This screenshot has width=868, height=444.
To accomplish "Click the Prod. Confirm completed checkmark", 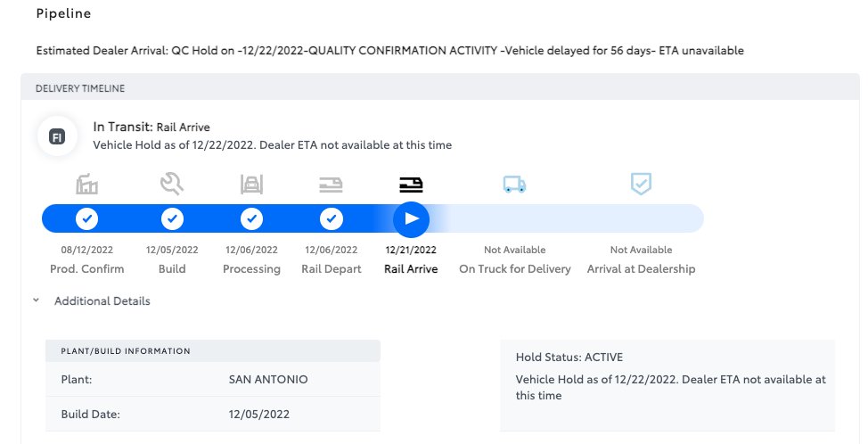I will (x=87, y=218).
